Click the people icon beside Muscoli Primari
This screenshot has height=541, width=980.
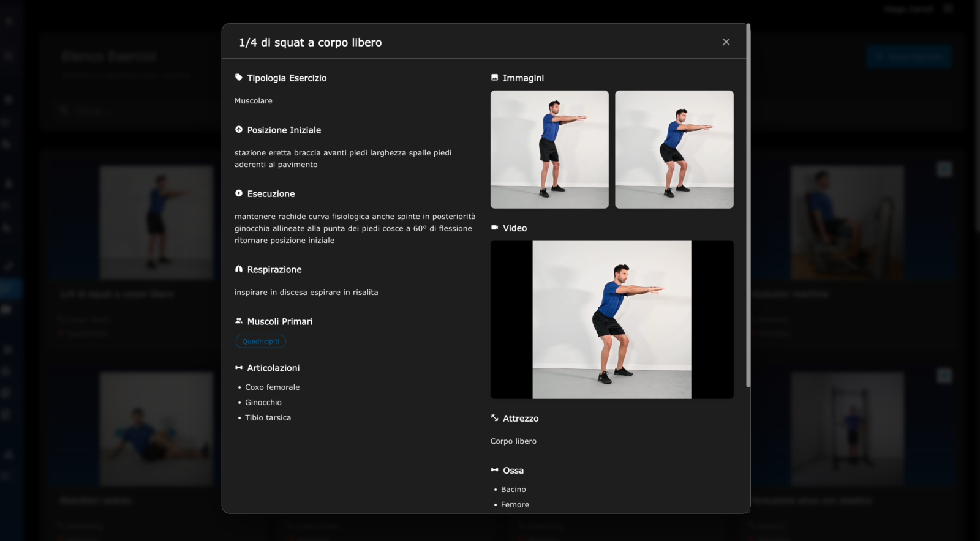coord(239,321)
